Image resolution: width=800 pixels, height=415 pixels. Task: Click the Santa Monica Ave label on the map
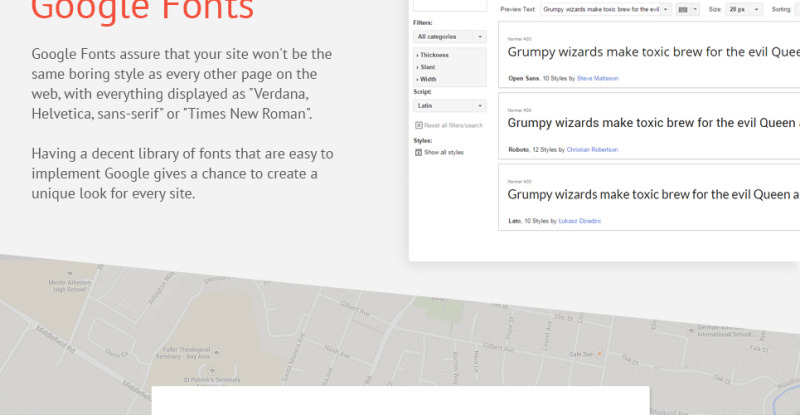click(x=294, y=358)
